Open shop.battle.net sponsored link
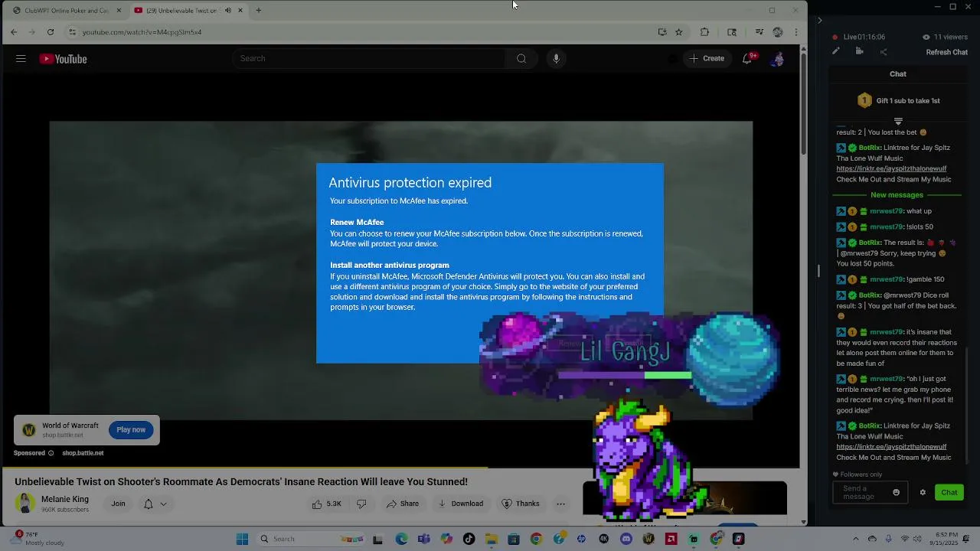The width and height of the screenshot is (980, 551). coord(83,453)
